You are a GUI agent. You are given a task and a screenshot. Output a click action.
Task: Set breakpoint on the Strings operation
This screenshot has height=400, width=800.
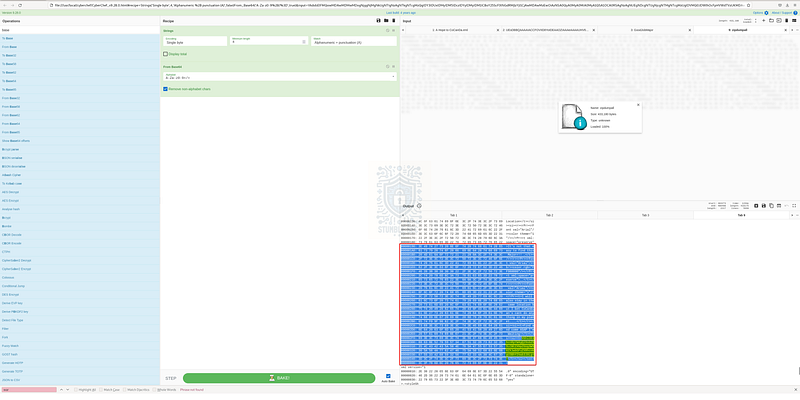pyautogui.click(x=393, y=31)
